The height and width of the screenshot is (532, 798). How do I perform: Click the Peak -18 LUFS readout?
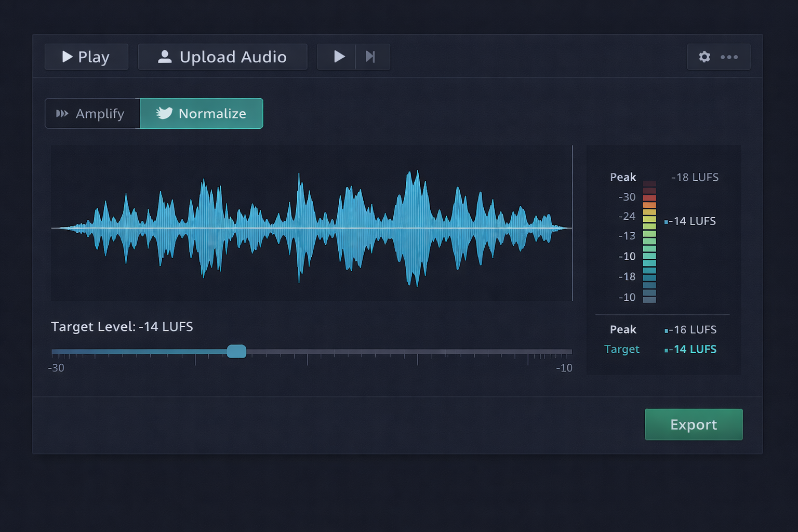point(690,329)
